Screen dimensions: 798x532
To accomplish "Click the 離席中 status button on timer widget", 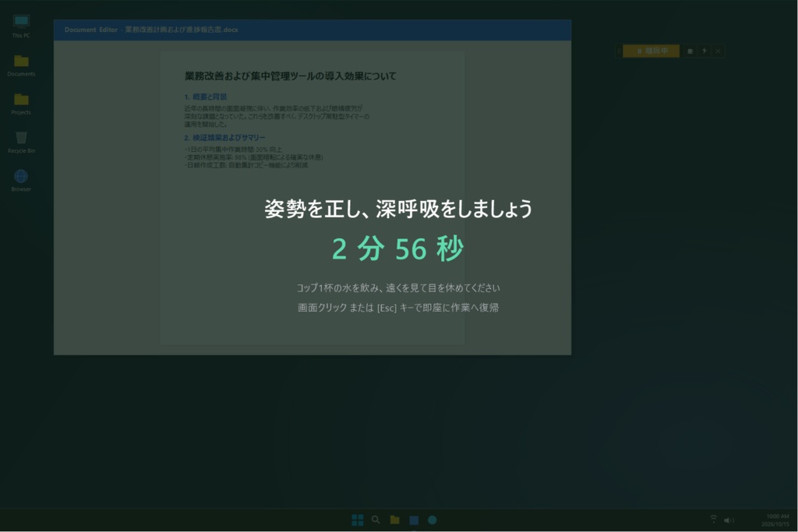I will click(651, 51).
